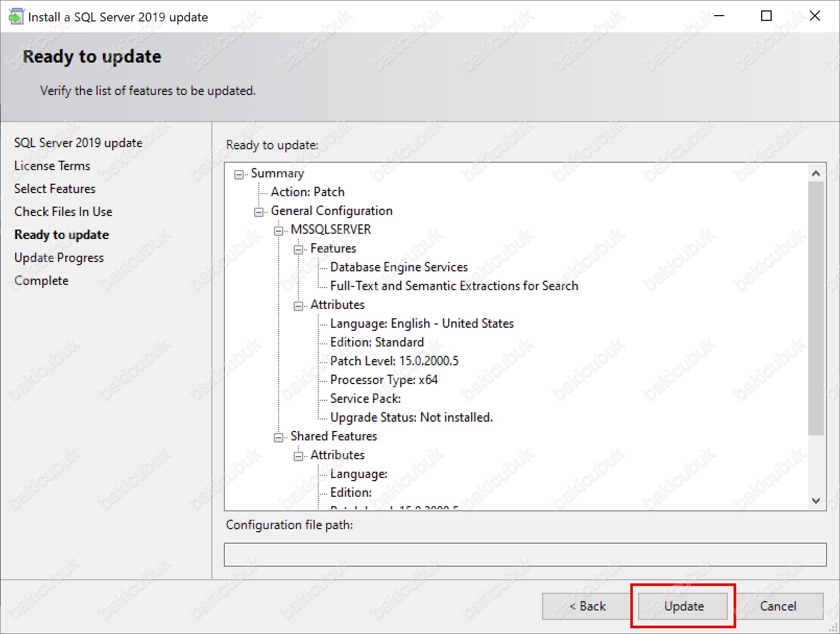
Task: Select the Check Files In Use step
Action: [x=63, y=212]
